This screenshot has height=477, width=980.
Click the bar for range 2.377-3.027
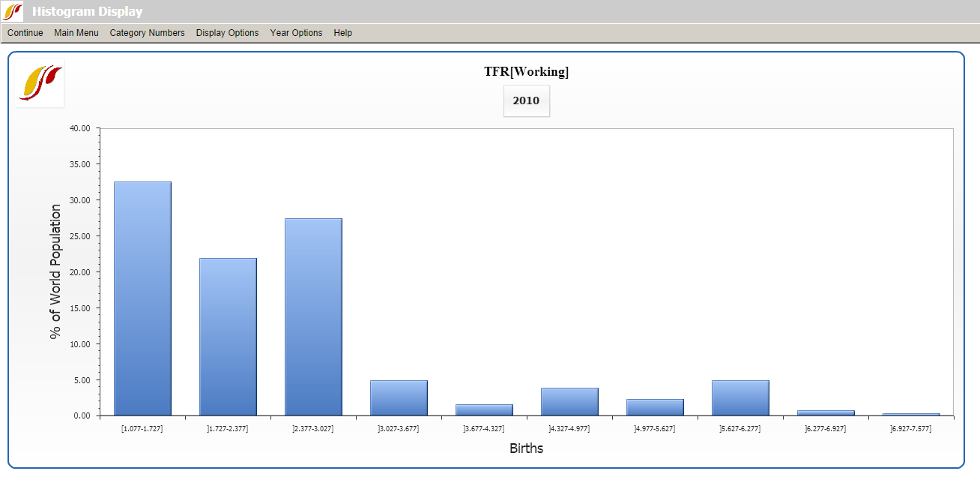[313, 316]
